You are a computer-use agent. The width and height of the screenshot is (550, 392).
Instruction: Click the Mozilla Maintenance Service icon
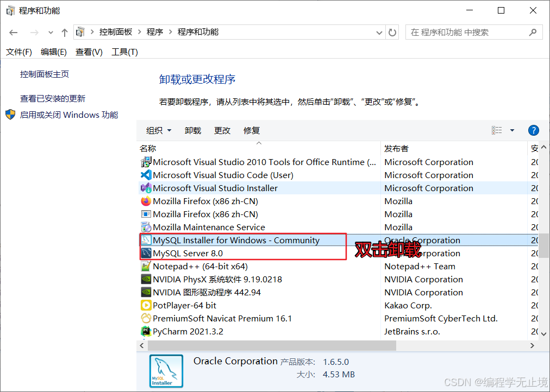click(x=146, y=227)
